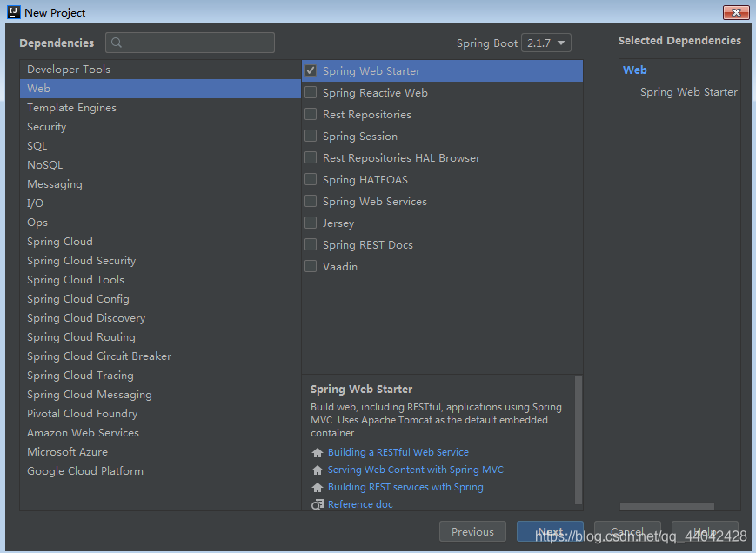Choose Spring Cloud Messaging category
The height and width of the screenshot is (553, 756).
(x=160, y=395)
